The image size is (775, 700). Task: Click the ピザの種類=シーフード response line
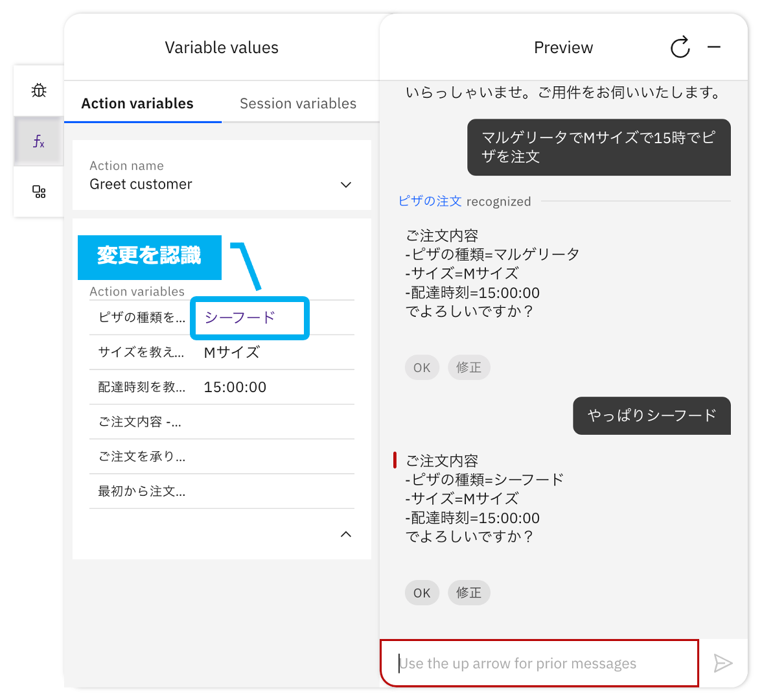coord(485,480)
